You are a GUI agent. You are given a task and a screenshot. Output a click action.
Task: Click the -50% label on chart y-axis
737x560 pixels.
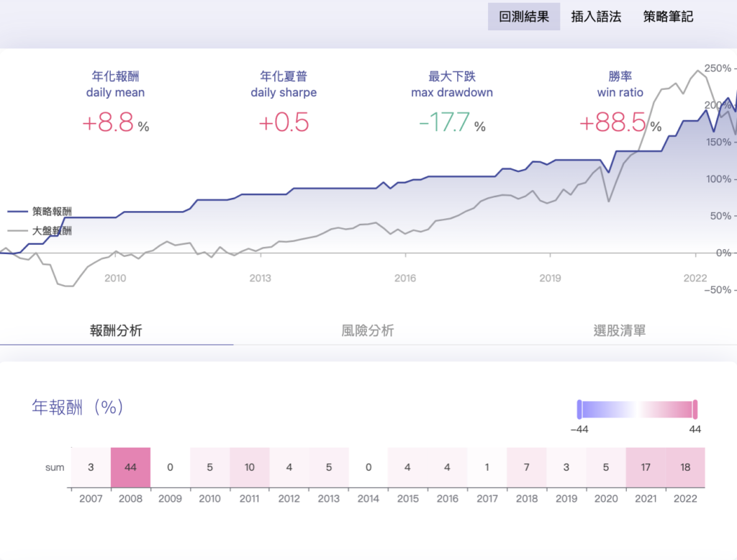[x=718, y=290]
